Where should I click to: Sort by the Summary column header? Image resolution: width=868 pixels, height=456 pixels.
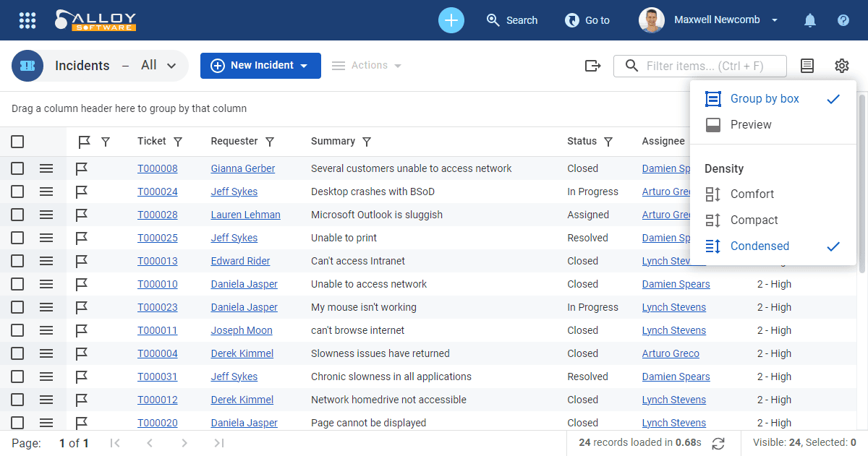click(333, 142)
